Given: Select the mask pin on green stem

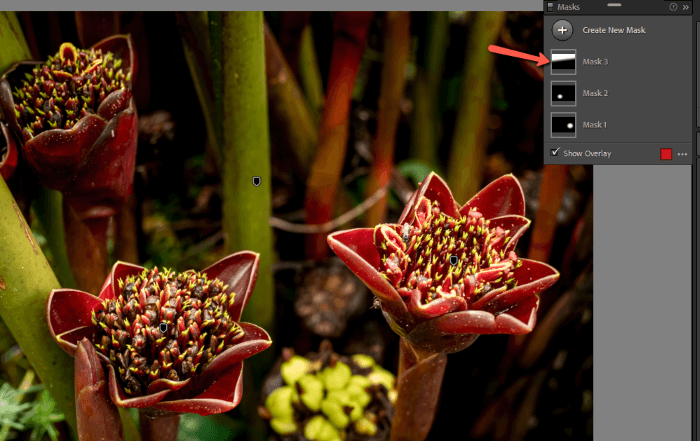Looking at the screenshot, I should tap(256, 181).
